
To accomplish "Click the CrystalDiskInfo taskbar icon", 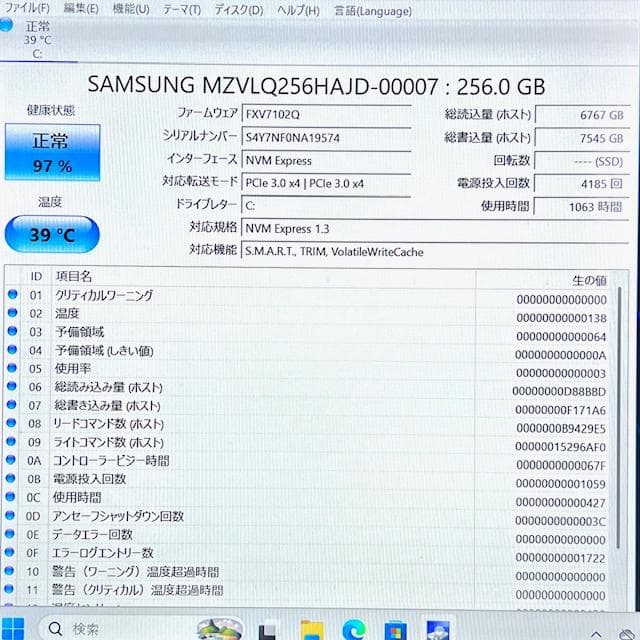I will [438, 631].
